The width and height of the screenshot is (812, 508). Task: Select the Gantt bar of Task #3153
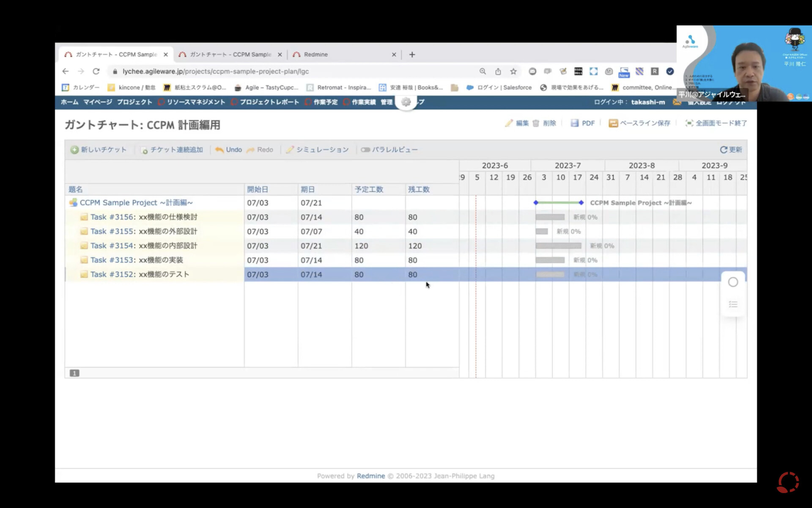550,260
